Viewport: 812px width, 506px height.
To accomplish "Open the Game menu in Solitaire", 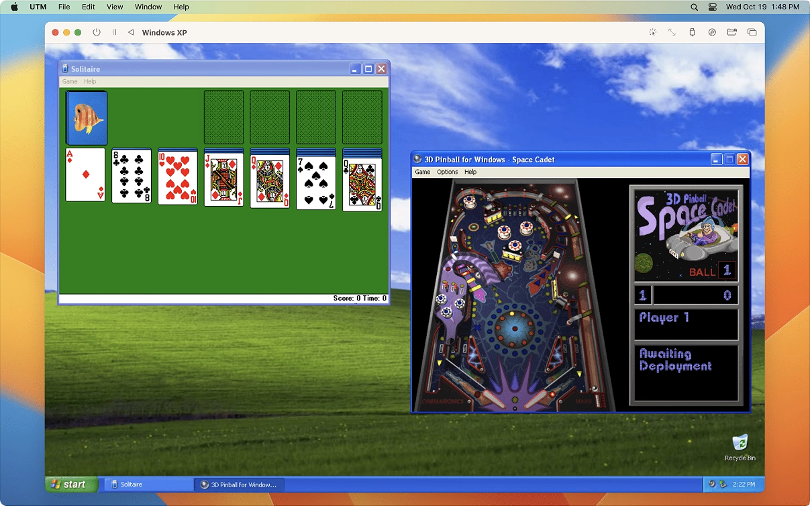I will click(x=70, y=81).
